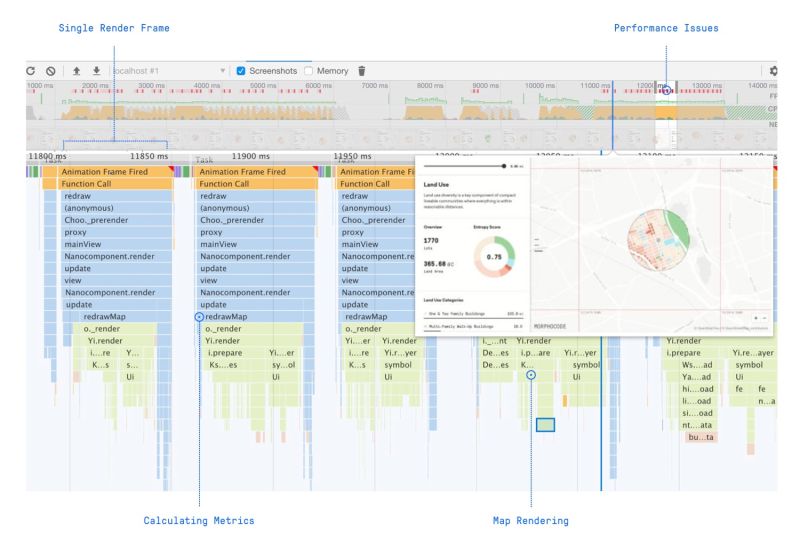Click the slider handle in the preview panel

tap(504, 166)
